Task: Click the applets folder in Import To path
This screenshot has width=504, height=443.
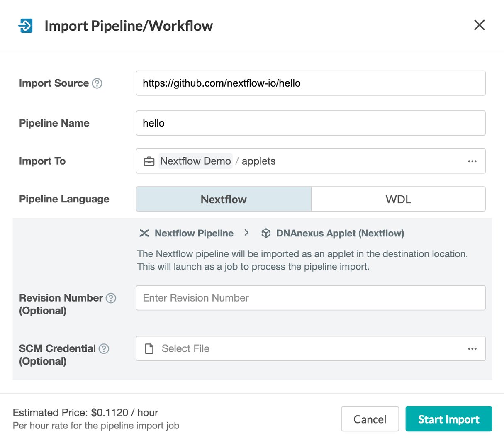Action: click(258, 161)
